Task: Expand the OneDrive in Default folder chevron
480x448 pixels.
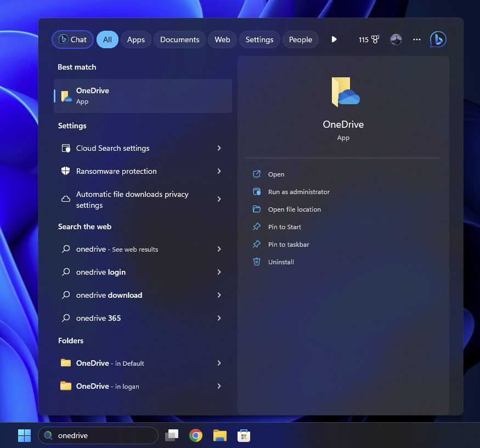Action: 219,363
